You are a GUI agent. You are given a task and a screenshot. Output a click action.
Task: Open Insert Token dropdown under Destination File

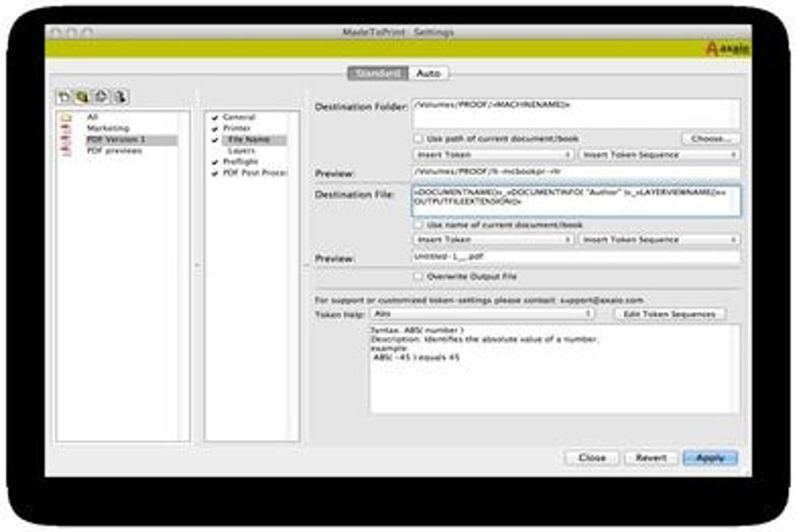coord(494,239)
